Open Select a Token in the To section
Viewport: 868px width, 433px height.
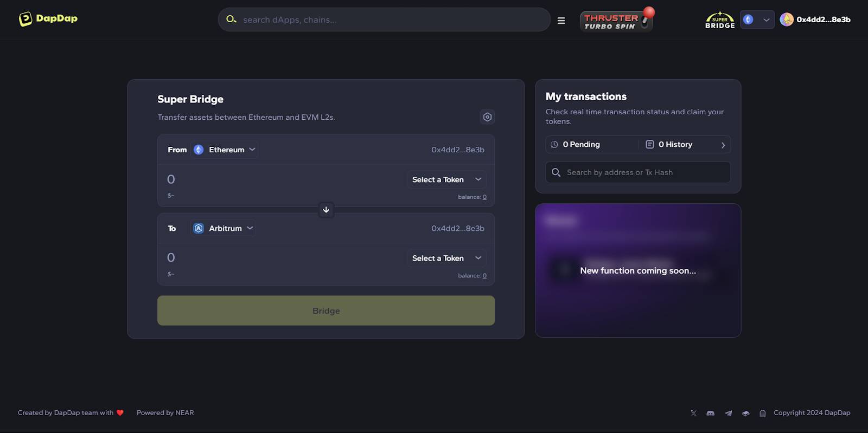coord(446,258)
